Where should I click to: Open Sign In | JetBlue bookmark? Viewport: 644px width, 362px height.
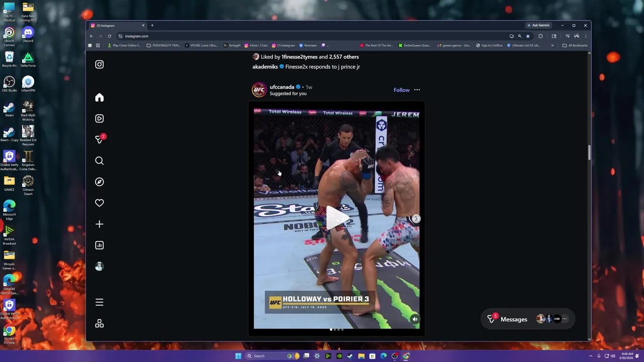click(490, 45)
